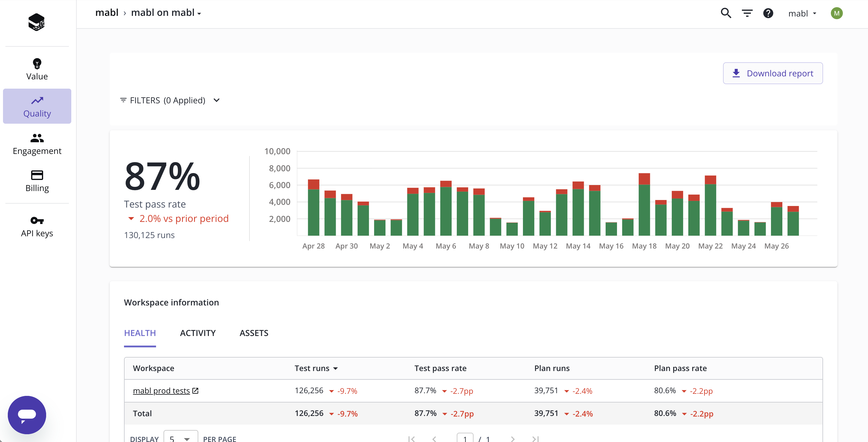868x442 pixels.
Task: Click the Plan pass rate column header
Action: [x=680, y=368]
